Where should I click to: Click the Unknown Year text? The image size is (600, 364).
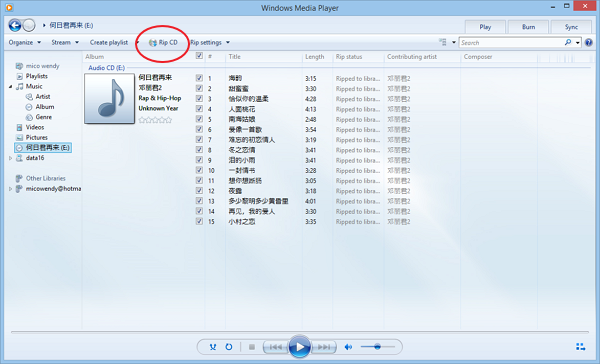coord(158,108)
